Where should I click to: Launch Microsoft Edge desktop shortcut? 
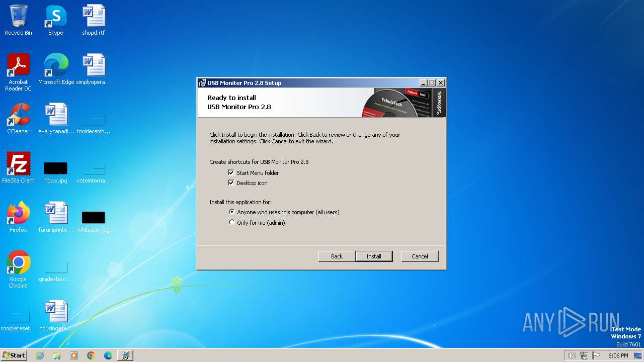coord(56,69)
